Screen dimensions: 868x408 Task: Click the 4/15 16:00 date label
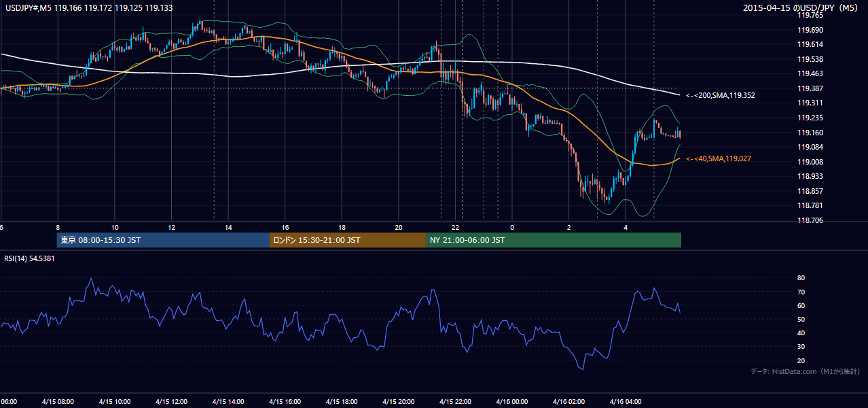tap(285, 402)
